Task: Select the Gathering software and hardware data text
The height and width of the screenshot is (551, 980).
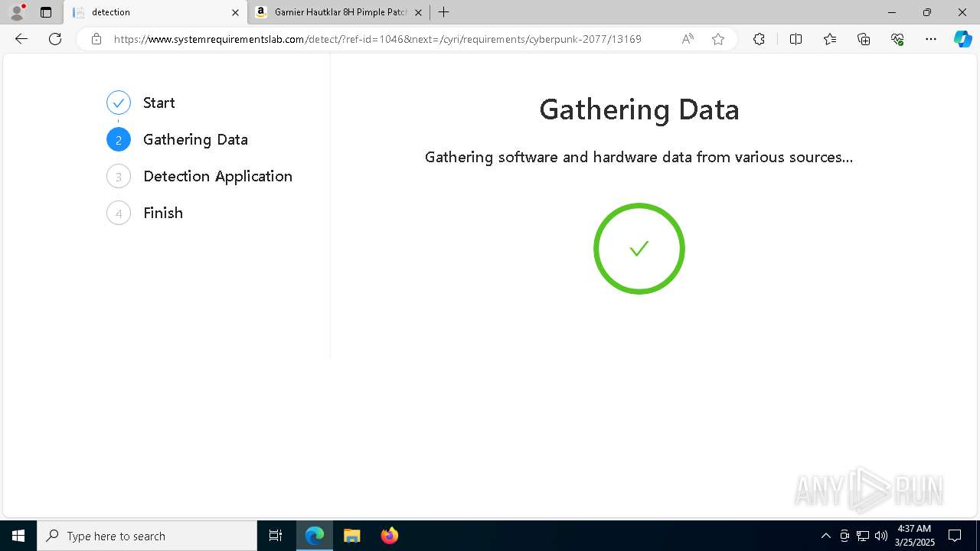Action: [x=639, y=157]
